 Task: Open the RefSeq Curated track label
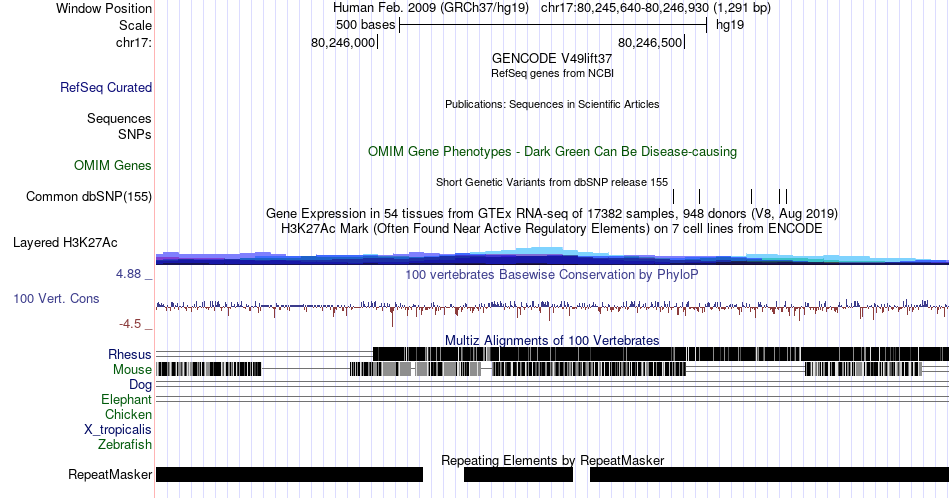pyautogui.click(x=106, y=87)
